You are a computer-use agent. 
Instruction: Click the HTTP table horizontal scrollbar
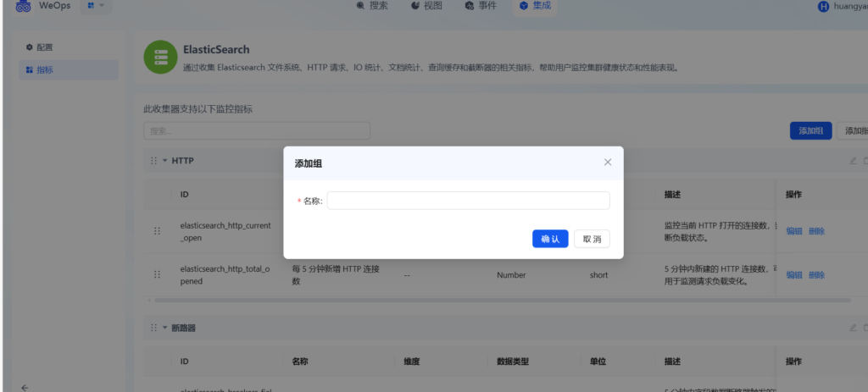click(x=502, y=301)
